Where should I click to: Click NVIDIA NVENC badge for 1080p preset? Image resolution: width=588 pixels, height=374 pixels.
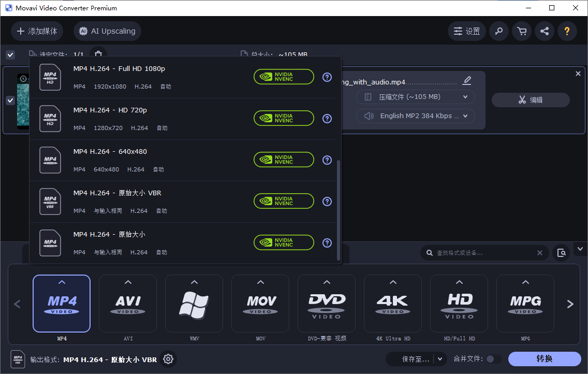[284, 77]
